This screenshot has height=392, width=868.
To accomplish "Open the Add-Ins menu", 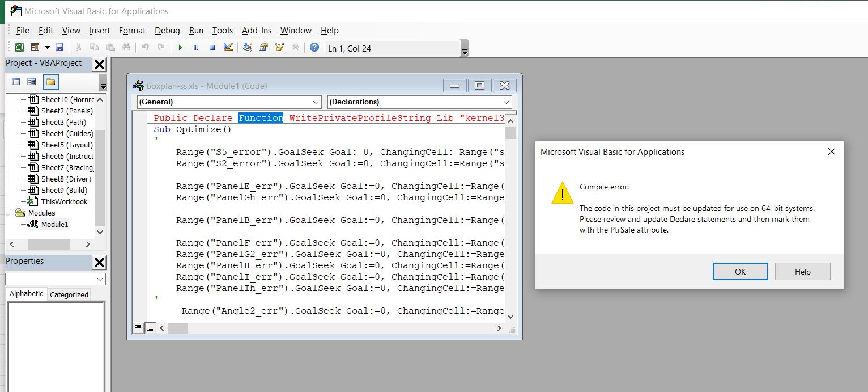I will point(257,31).
